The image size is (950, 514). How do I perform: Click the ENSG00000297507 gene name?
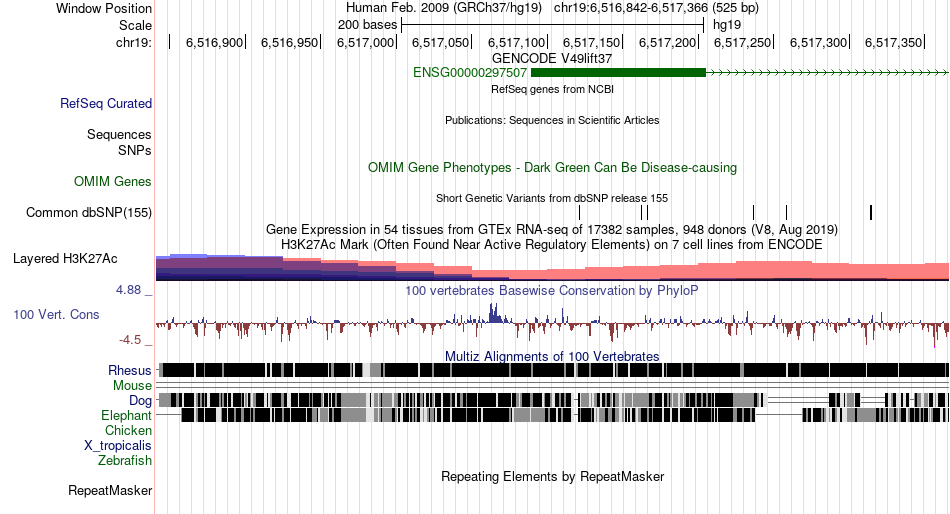pyautogui.click(x=470, y=73)
